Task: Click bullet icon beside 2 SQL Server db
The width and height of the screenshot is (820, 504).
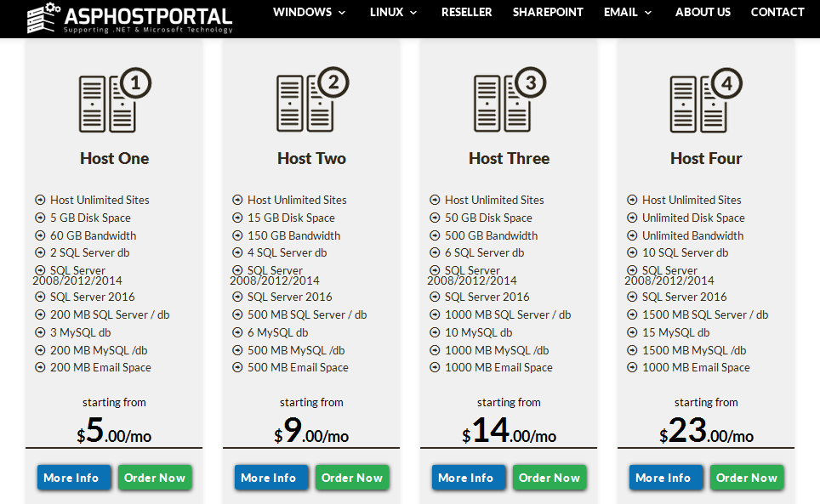Action: click(40, 252)
